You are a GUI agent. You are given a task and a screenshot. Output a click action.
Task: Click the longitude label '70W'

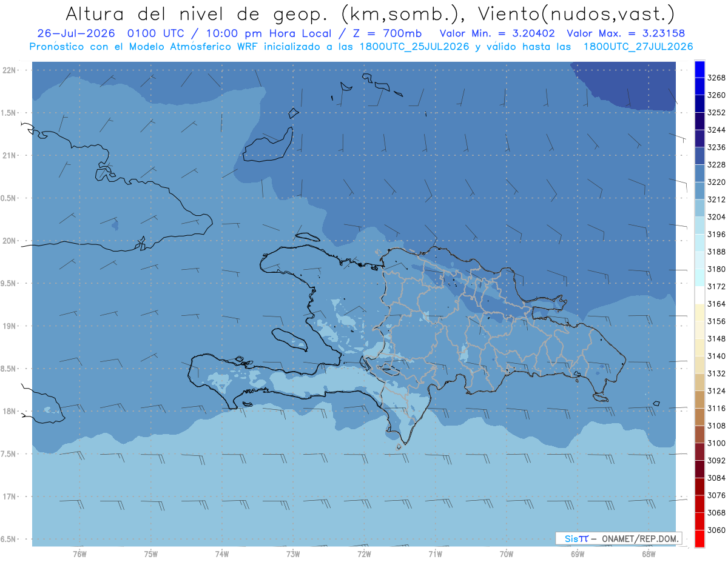(x=507, y=554)
